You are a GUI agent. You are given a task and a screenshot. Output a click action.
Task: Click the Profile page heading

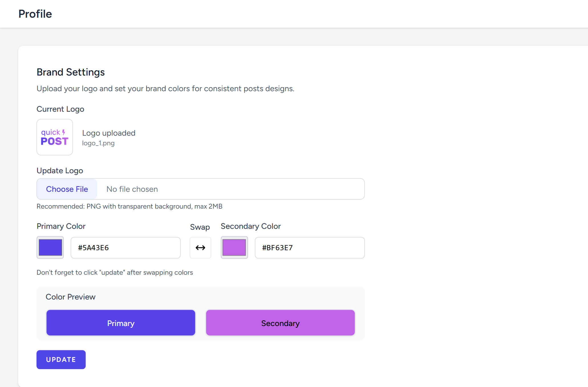click(35, 14)
